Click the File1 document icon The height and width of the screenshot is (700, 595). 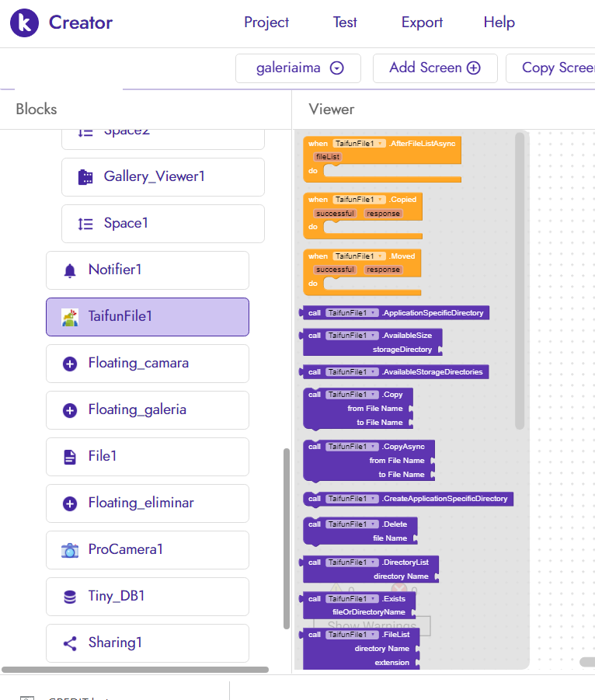(70, 457)
